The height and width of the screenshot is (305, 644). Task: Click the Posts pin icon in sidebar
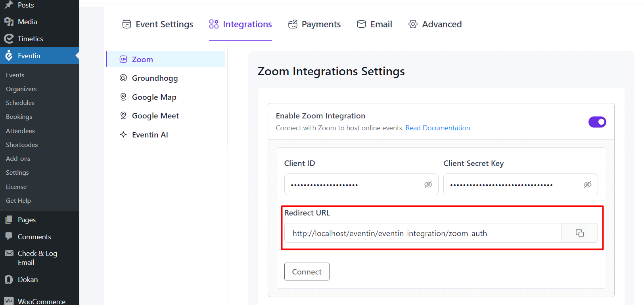[x=9, y=5]
